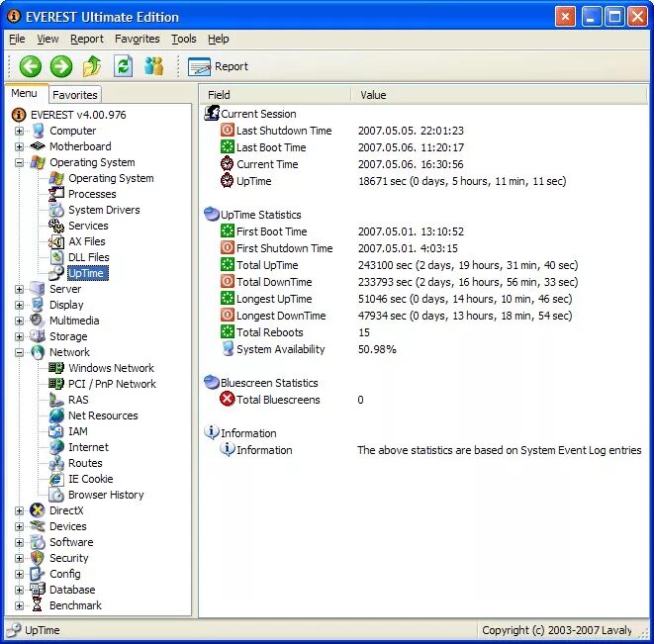
Task: Expand the Display tree node
Action: [x=19, y=305]
